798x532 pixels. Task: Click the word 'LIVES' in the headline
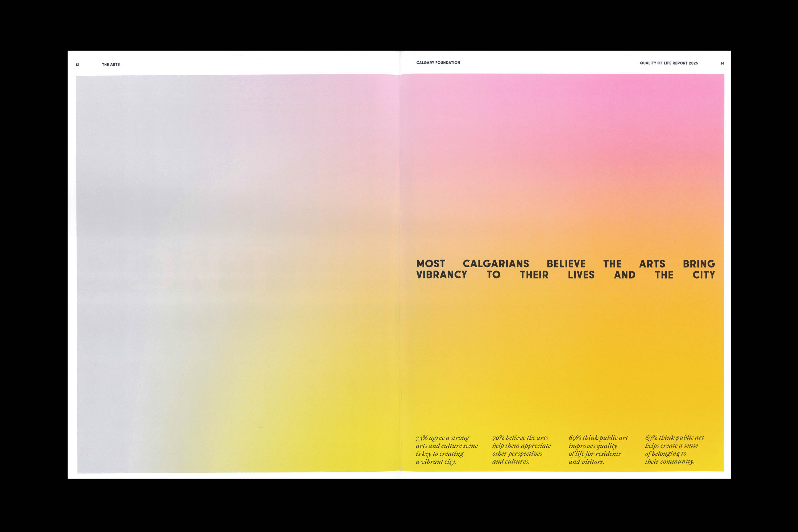tap(581, 275)
